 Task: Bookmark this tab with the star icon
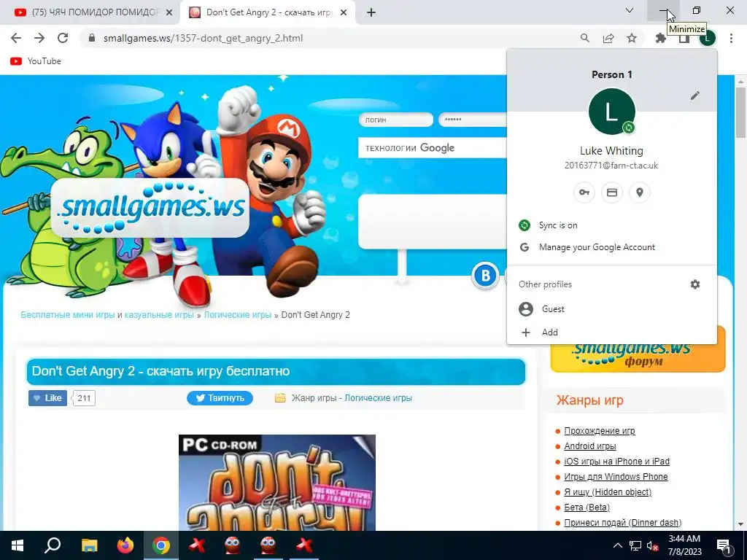pyautogui.click(x=632, y=38)
